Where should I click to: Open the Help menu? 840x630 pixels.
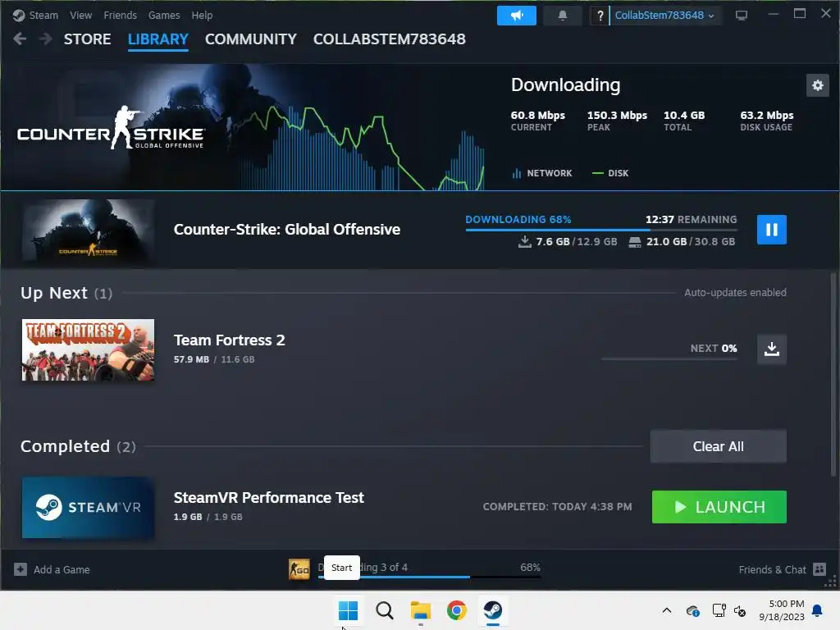[x=202, y=15]
